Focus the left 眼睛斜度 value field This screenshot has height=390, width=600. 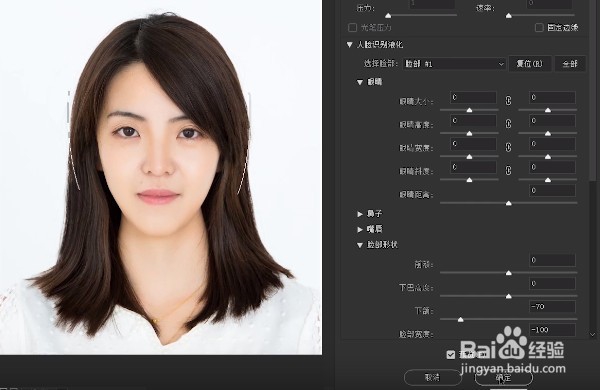point(473,167)
